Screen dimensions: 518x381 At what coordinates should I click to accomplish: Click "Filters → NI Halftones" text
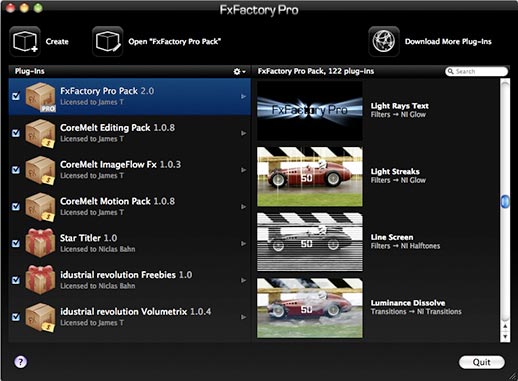pos(405,246)
